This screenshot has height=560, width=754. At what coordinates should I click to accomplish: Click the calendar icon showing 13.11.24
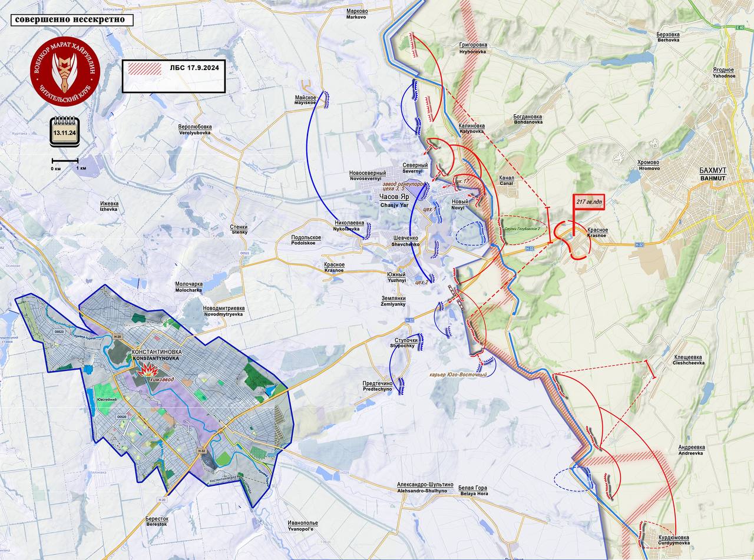(64, 131)
